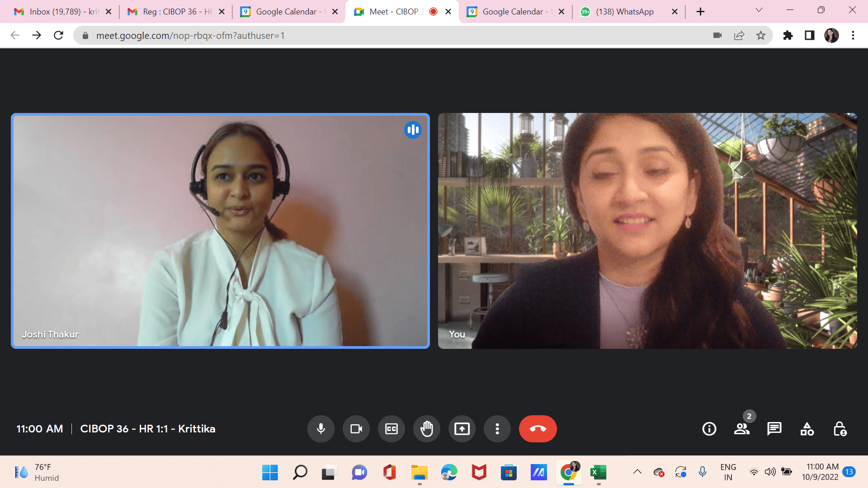Open a new browser tab

tap(700, 12)
